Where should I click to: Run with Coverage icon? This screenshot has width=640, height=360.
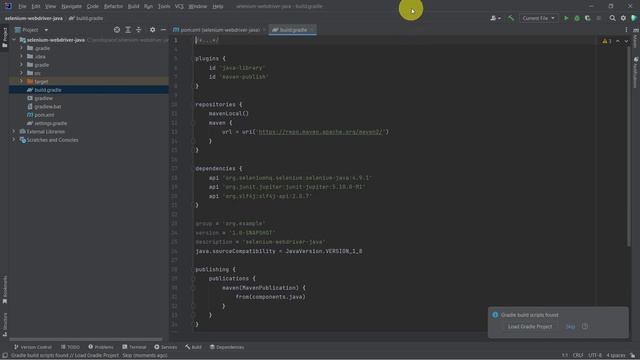tap(588, 18)
